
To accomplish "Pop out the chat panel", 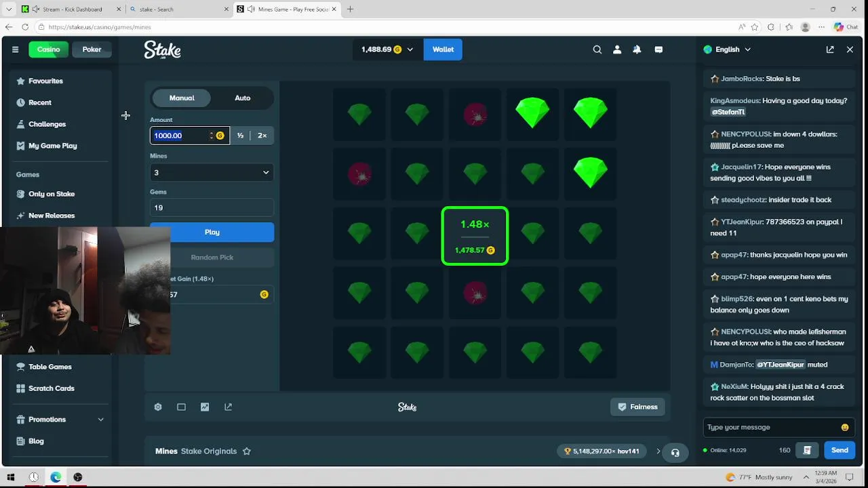I will tap(830, 49).
